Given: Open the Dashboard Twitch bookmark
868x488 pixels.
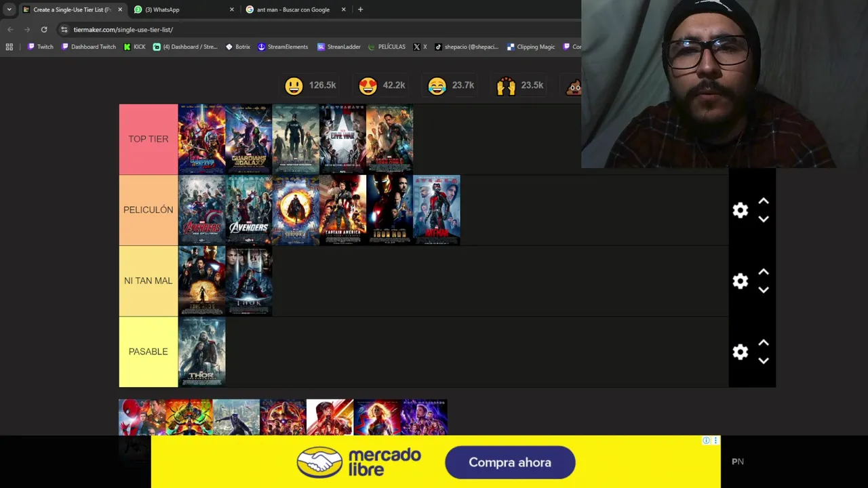Looking at the screenshot, I should pos(88,47).
